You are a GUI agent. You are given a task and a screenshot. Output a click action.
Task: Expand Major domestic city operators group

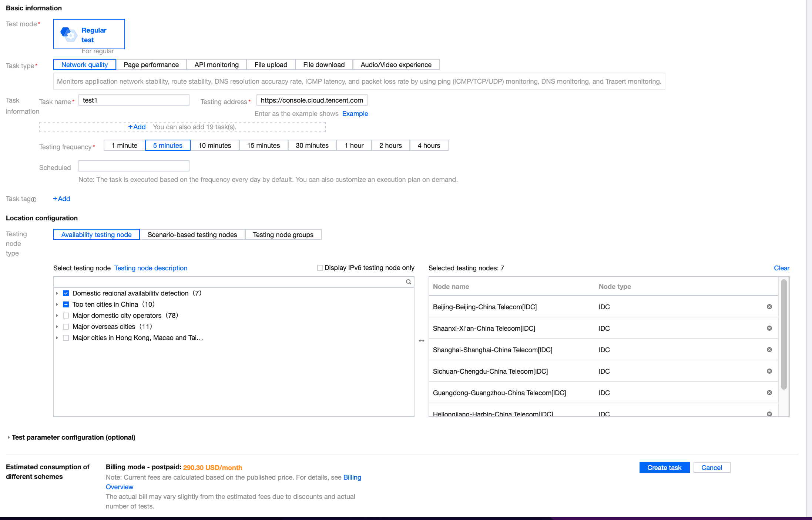coord(57,316)
